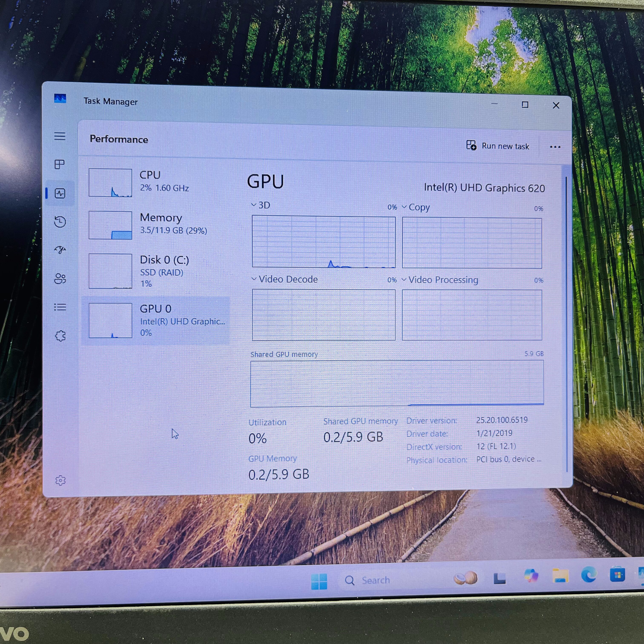Click the Shared GPU memory graph
Viewport: 644px width, 644px height.
[x=397, y=384]
